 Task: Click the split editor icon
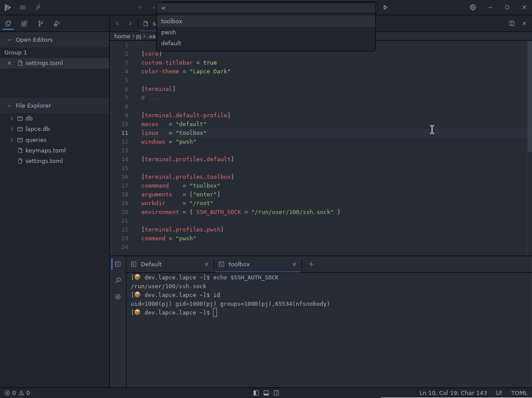(x=511, y=23)
